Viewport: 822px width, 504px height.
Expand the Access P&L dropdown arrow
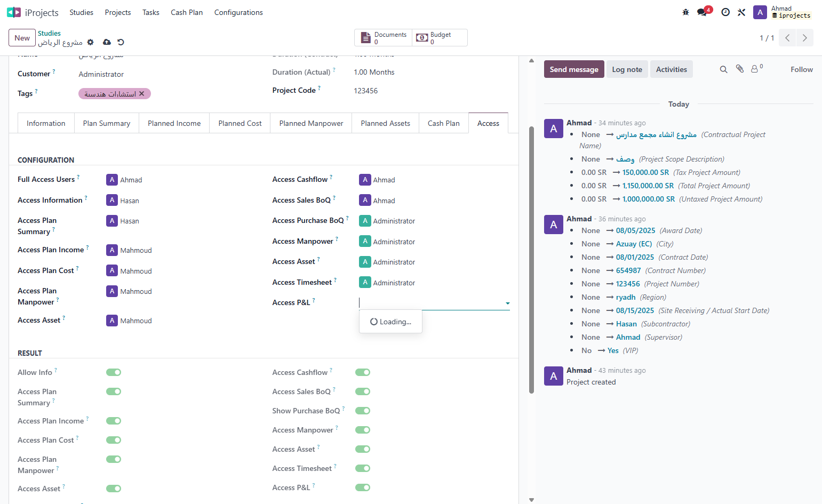[x=507, y=303]
